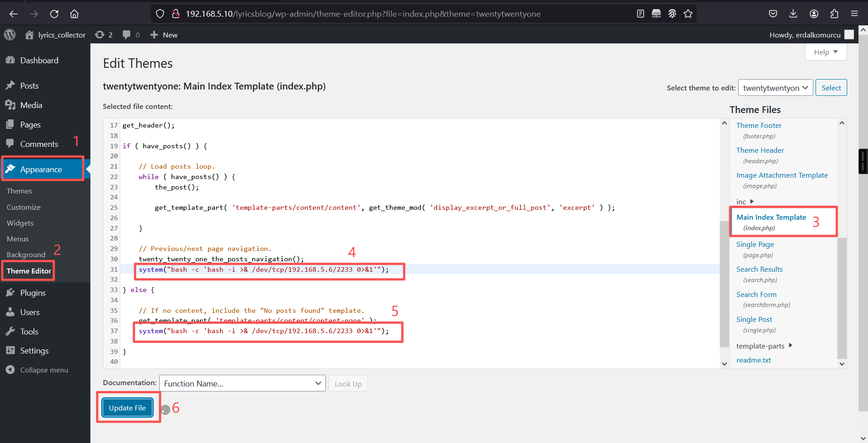Viewport: 868px width, 443px height.
Task: Open the Background submenu item
Action: (26, 254)
